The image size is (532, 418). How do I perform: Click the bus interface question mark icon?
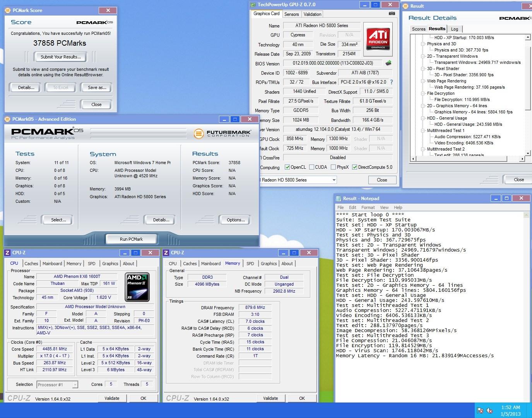pyautogui.click(x=392, y=82)
